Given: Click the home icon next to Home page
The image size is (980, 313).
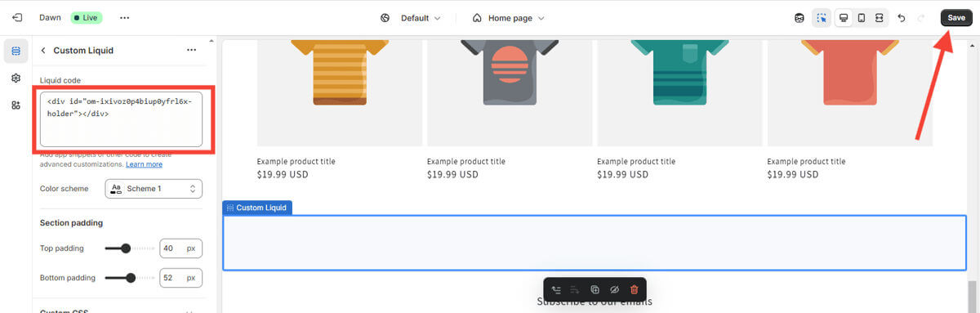Looking at the screenshot, I should pos(477,17).
